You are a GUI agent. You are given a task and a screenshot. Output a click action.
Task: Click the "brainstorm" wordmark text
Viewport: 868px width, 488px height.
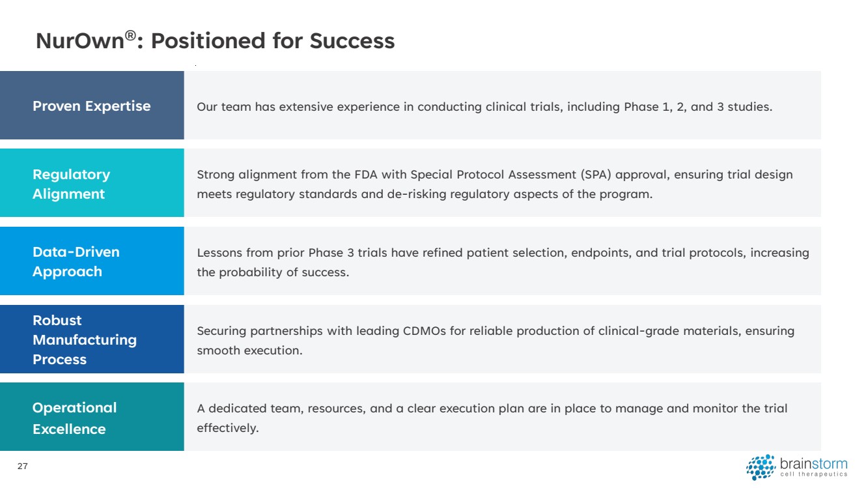[813, 464]
